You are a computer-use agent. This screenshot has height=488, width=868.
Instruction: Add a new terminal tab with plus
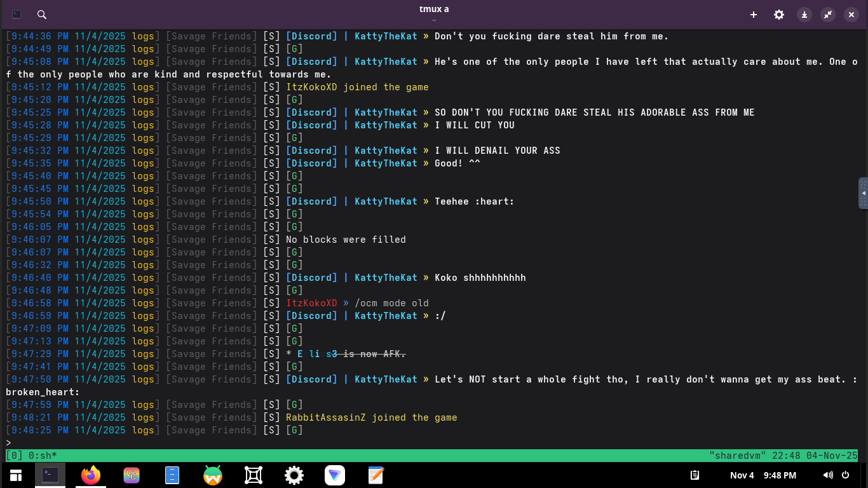754,15
